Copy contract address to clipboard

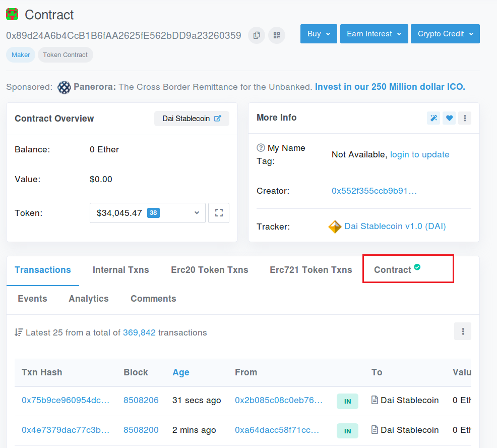tap(257, 35)
